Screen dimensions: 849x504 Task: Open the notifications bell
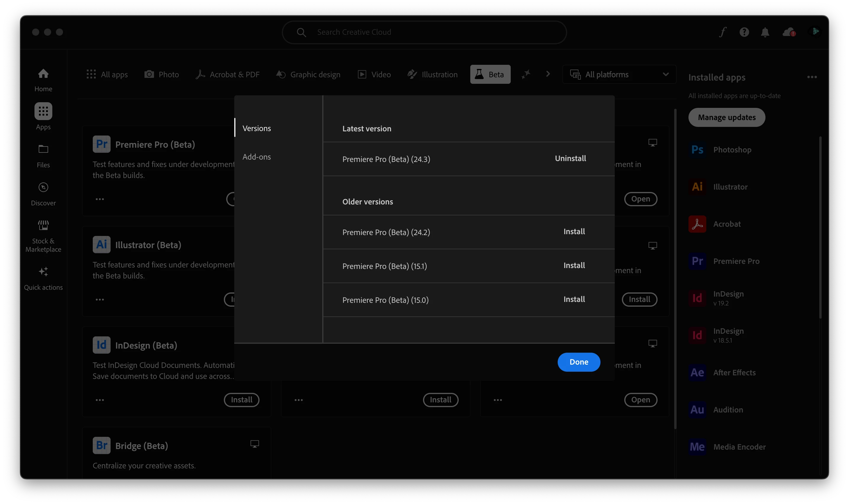tap(765, 32)
